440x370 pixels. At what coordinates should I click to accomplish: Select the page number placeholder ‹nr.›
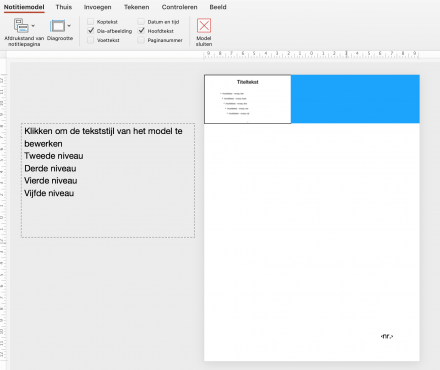tap(387, 336)
